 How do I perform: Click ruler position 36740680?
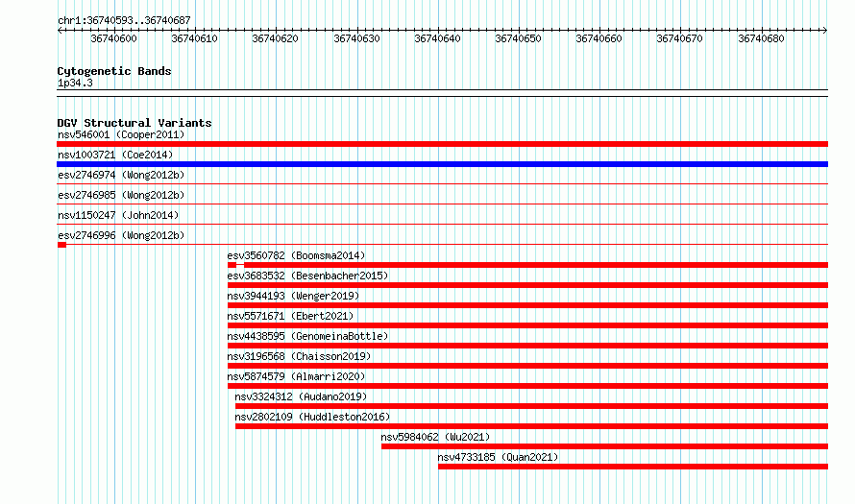point(761,38)
